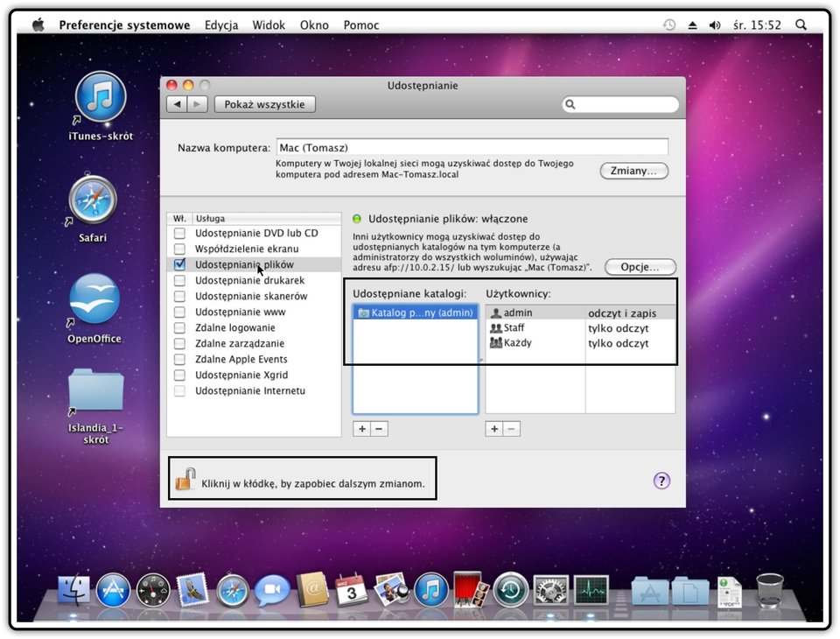Open Address Book in the Dock
Viewport: 840px width, 639px height.
312,590
